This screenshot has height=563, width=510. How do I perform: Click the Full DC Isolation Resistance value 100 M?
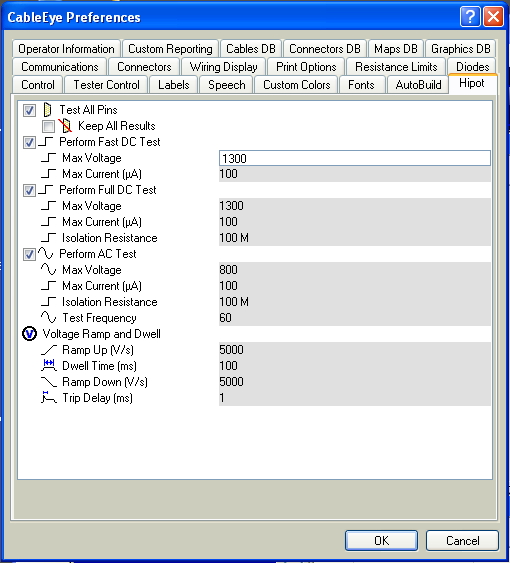point(355,238)
